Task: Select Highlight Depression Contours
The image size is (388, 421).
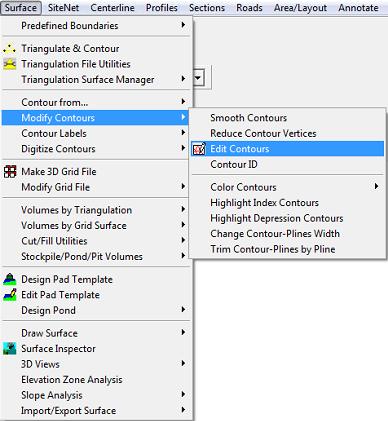Action: 277,218
